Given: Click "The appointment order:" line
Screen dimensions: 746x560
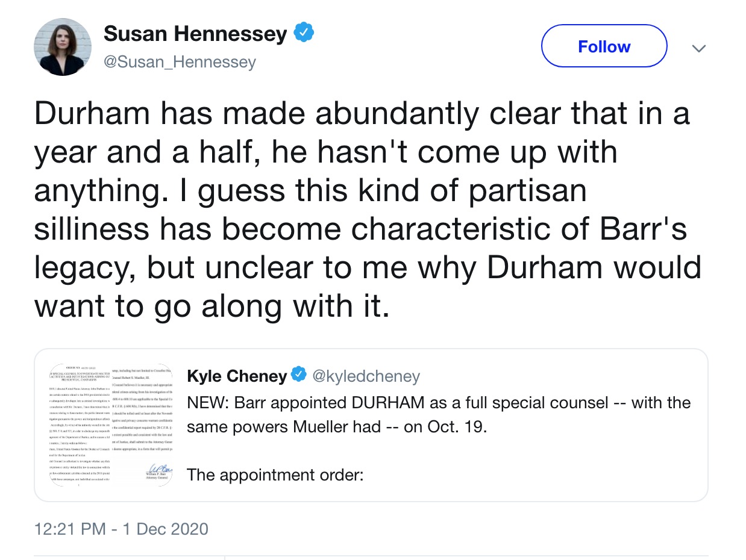Looking at the screenshot, I should point(275,474).
